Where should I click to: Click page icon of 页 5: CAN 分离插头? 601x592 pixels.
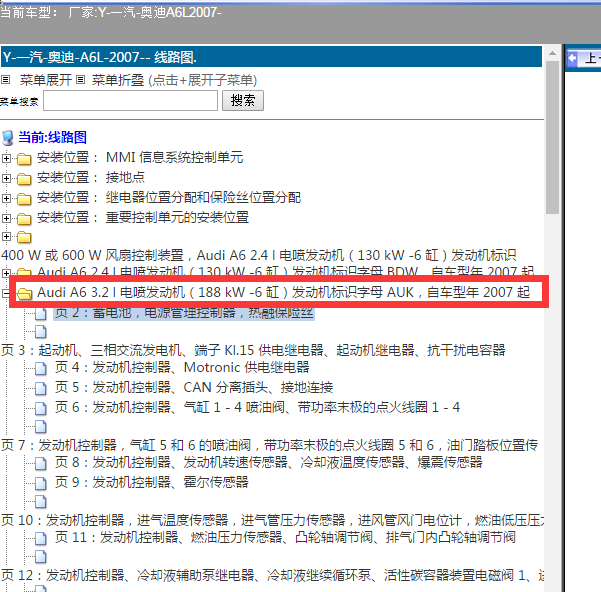coord(40,388)
